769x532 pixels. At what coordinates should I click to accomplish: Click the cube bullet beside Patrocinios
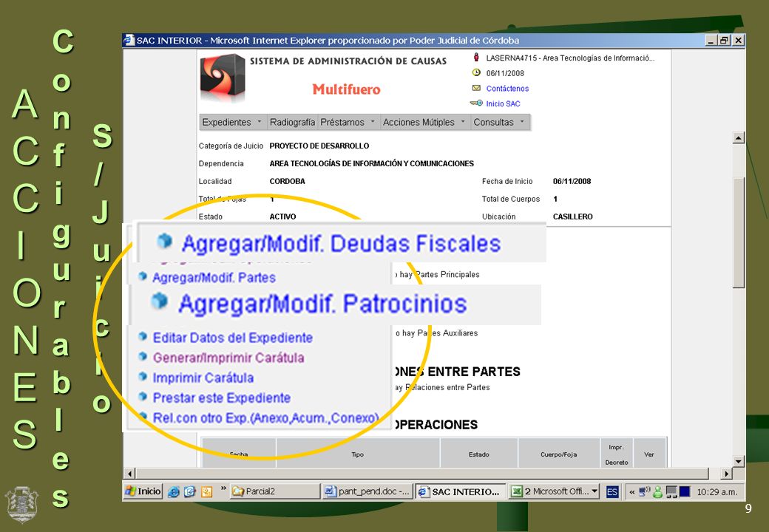tap(160, 301)
